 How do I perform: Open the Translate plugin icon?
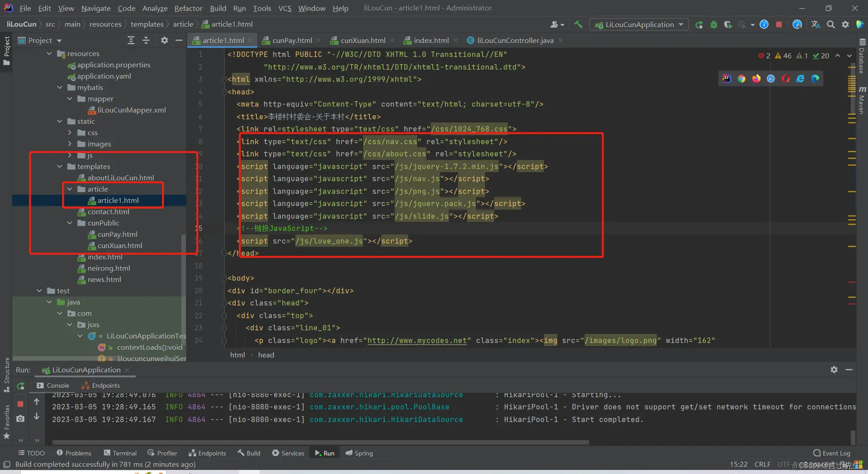pos(816,24)
